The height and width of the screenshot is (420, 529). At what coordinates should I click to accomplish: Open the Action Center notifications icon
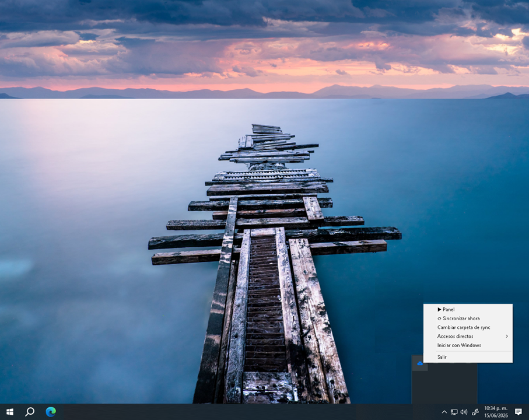pyautogui.click(x=518, y=412)
